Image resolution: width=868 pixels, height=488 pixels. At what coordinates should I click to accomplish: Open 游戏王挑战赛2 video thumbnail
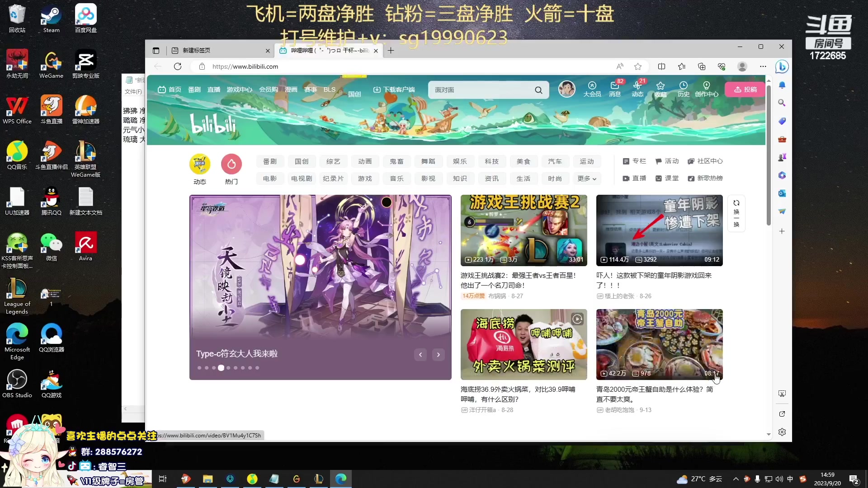click(x=524, y=230)
